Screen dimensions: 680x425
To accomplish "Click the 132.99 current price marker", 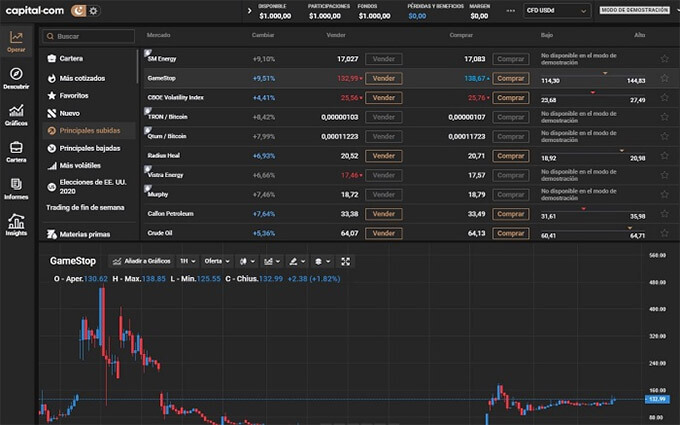I will click(x=657, y=399).
